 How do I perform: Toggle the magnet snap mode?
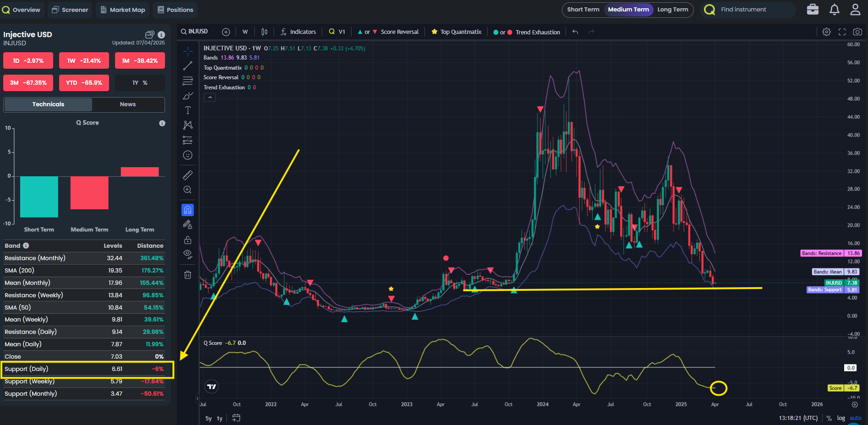pyautogui.click(x=188, y=210)
